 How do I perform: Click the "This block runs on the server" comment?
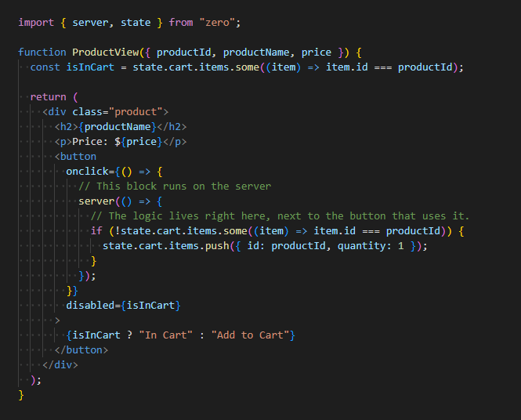pos(174,186)
